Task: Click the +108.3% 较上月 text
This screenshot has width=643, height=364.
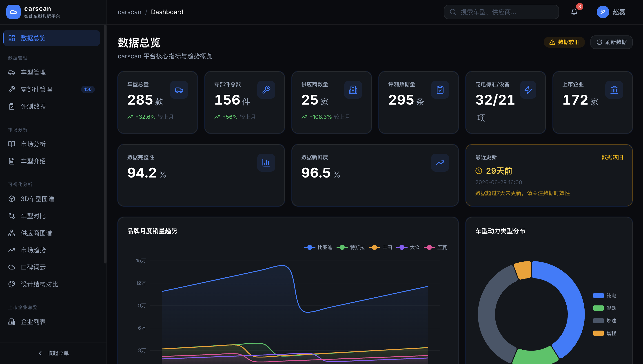Action: (x=326, y=117)
